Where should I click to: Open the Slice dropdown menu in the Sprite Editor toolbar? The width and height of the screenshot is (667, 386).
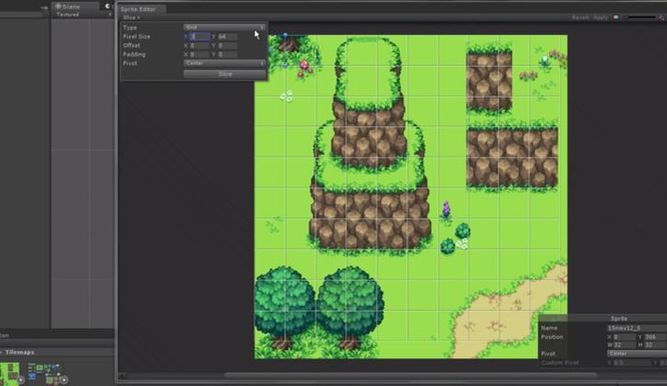tap(131, 17)
